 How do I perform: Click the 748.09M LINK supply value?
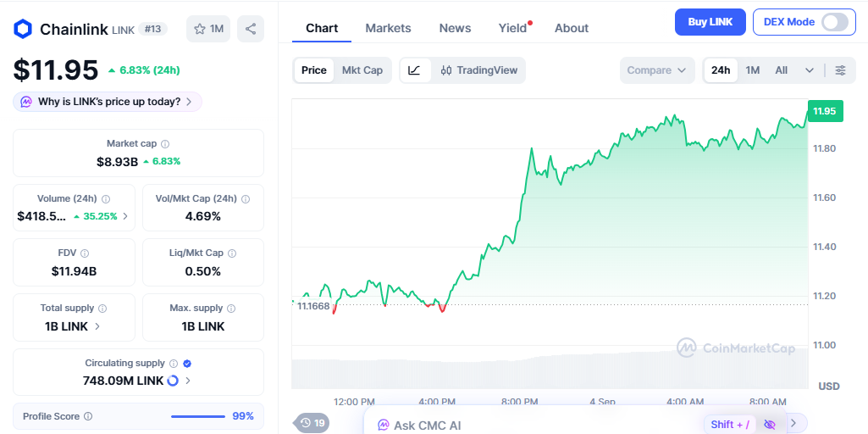tap(123, 381)
